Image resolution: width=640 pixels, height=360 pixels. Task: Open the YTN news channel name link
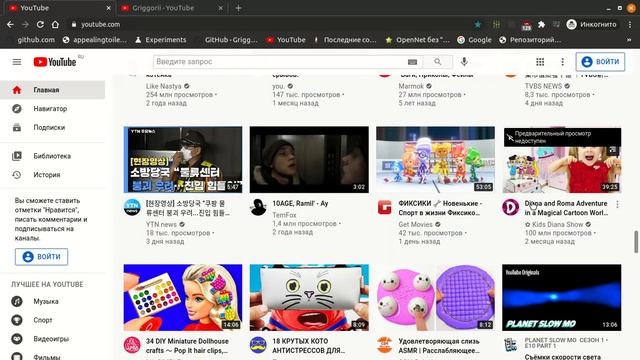pos(161,224)
